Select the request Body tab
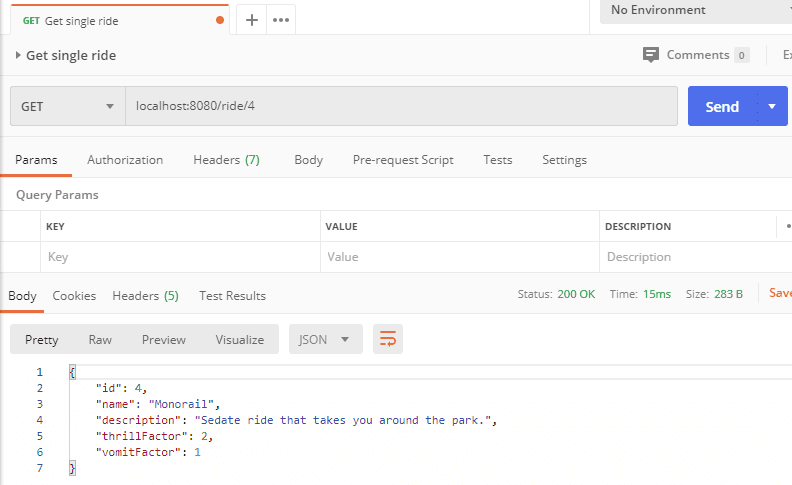 (308, 160)
